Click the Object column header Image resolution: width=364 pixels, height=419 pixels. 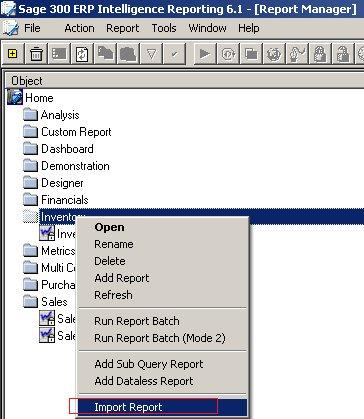pos(185,81)
